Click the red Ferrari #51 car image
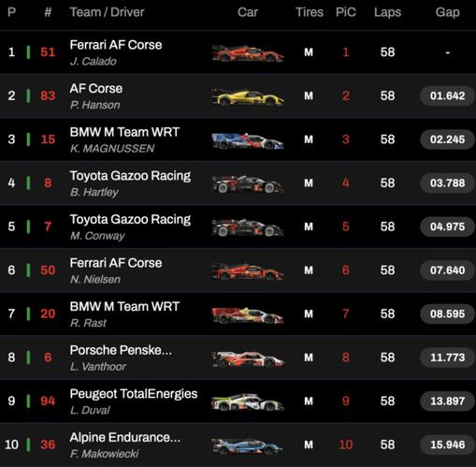This screenshot has width=476, height=467. point(248,53)
